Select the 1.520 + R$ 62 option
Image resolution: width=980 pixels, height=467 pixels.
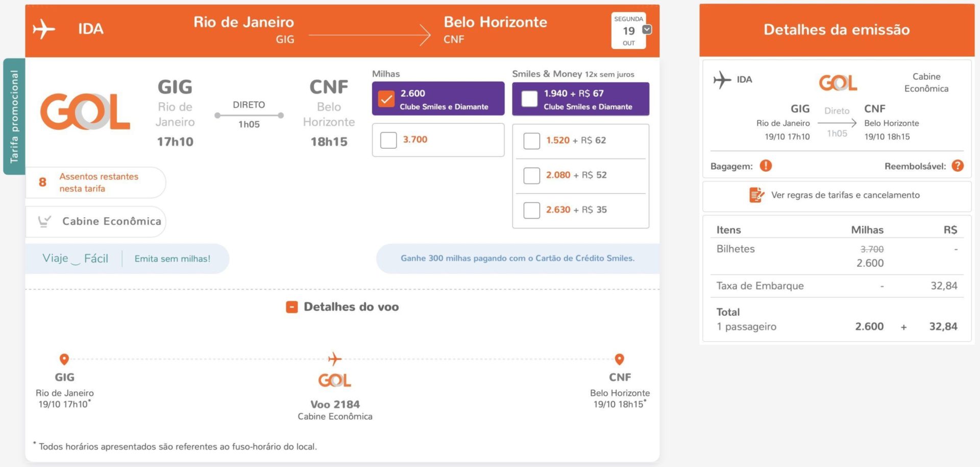point(532,141)
